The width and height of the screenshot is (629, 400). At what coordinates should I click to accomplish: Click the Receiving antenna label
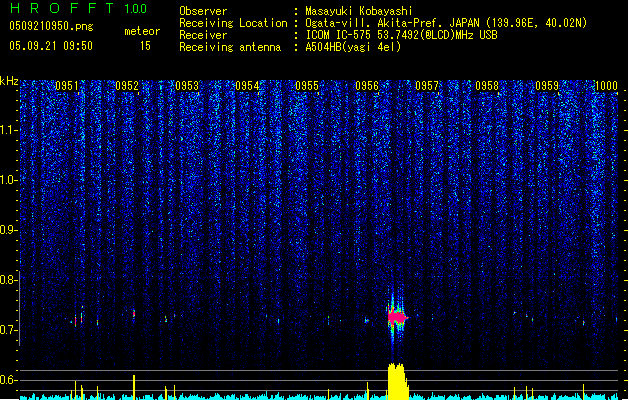click(230, 47)
